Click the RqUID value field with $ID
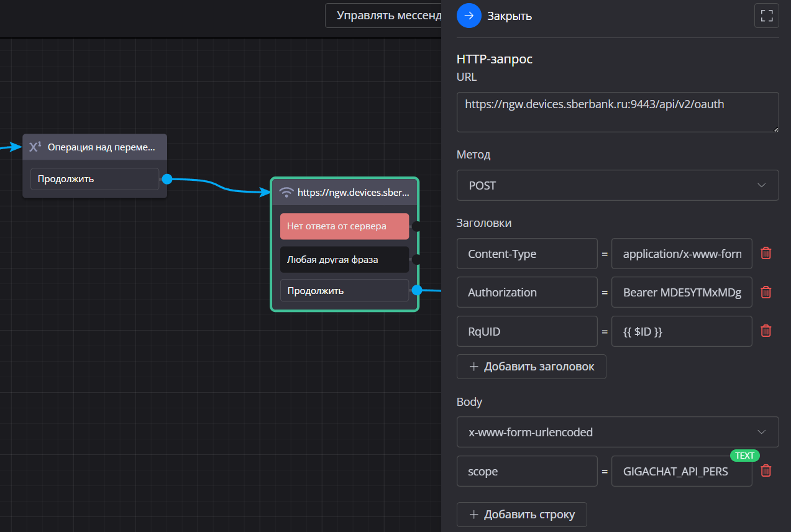The width and height of the screenshot is (791, 532). (x=682, y=331)
